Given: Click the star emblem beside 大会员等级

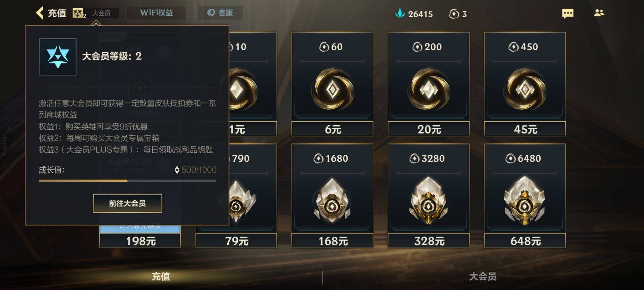Looking at the screenshot, I should [58, 57].
